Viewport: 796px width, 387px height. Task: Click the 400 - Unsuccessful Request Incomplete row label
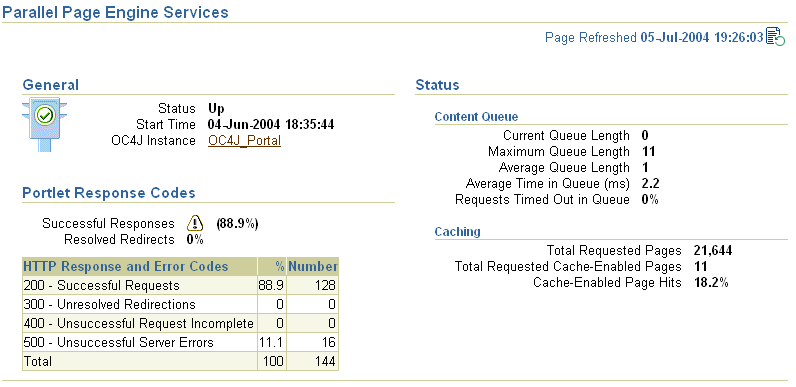(x=139, y=324)
